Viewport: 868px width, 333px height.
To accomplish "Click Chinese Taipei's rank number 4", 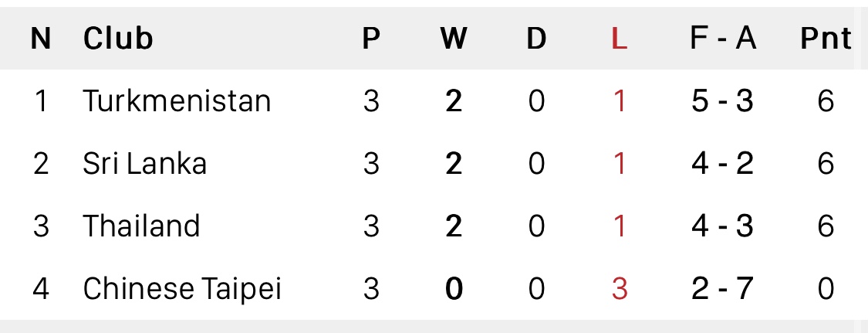I will pyautogui.click(x=41, y=289).
